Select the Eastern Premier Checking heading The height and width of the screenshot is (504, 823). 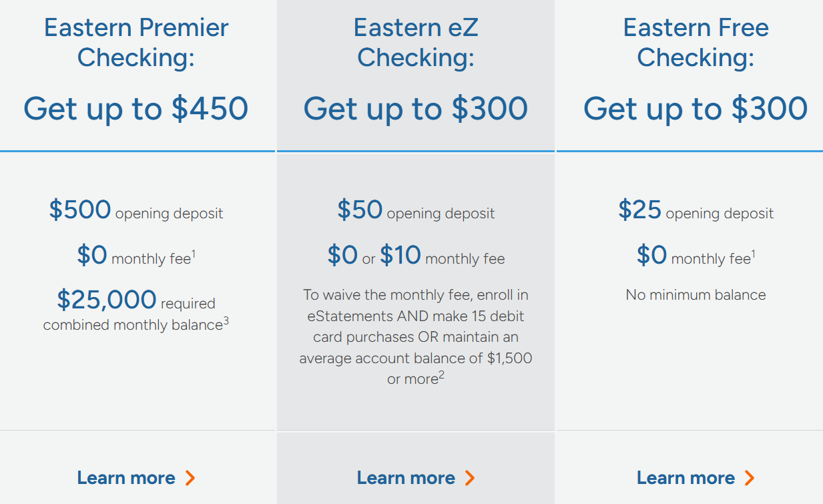point(136,43)
